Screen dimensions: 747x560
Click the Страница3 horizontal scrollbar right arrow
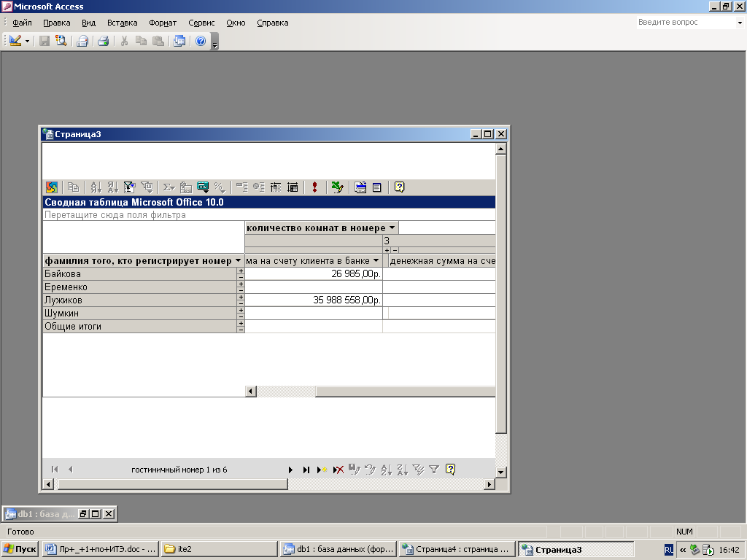coord(489,484)
